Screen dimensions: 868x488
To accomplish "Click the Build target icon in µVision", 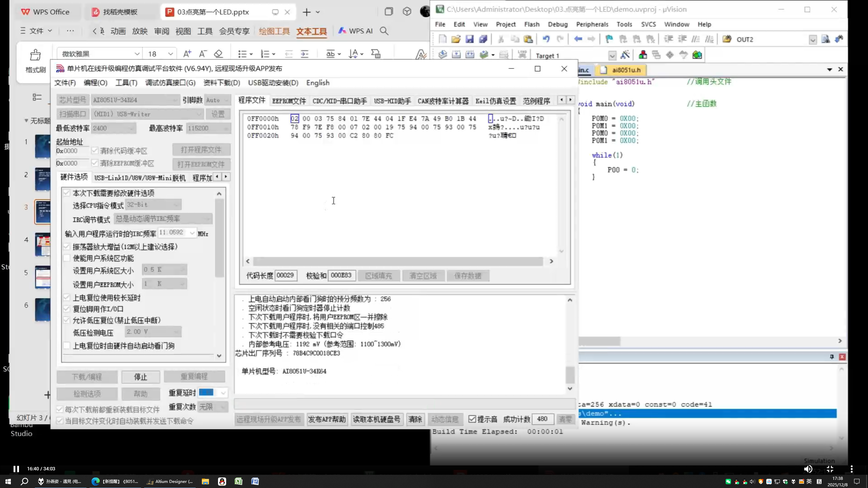I will click(x=456, y=55).
